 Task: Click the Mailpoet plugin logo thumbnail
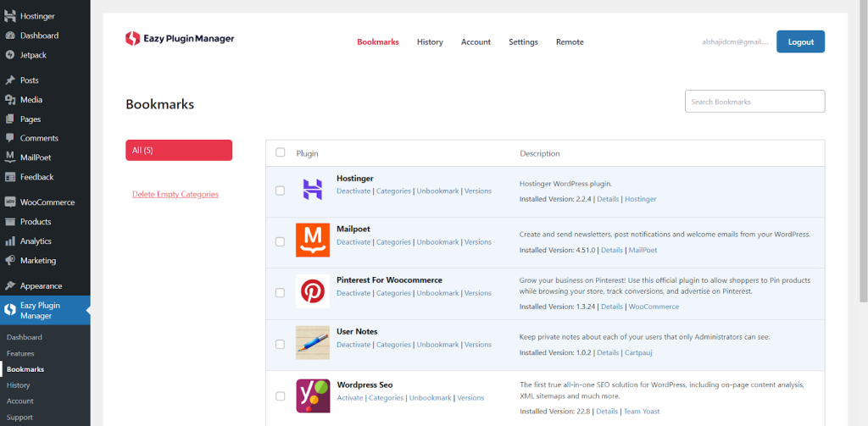point(313,241)
